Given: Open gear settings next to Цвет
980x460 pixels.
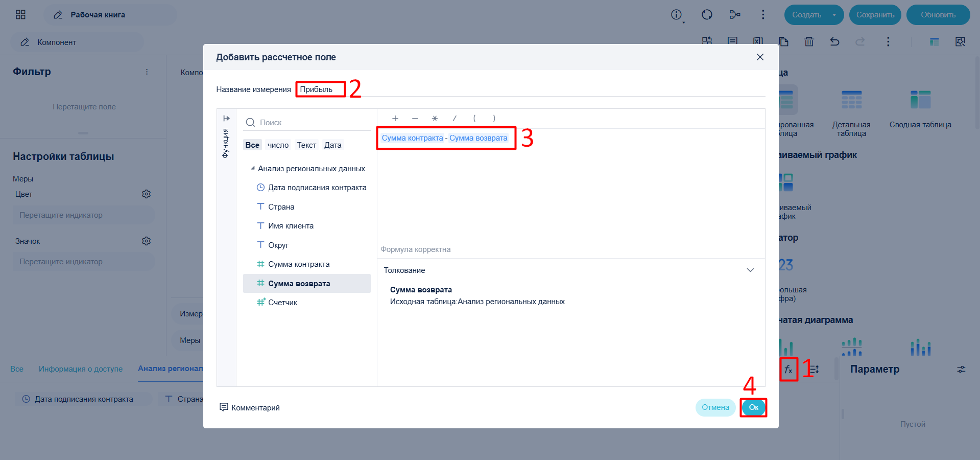Looking at the screenshot, I should point(146,194).
